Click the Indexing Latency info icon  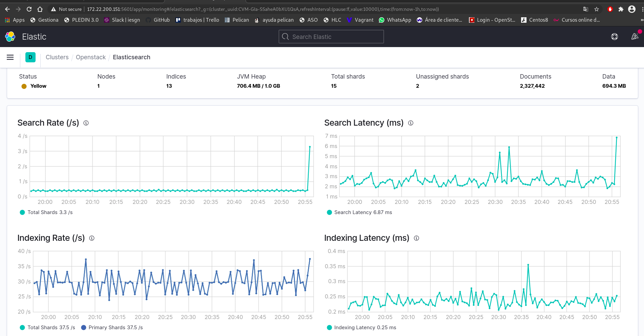pos(416,238)
